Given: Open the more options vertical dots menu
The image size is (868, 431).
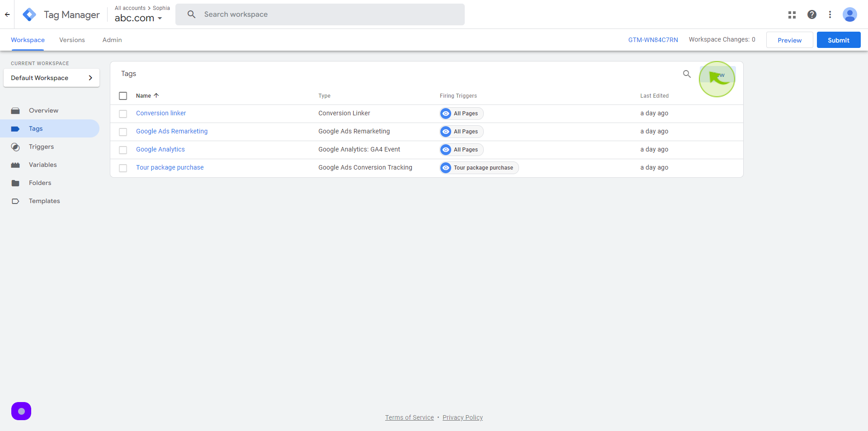Looking at the screenshot, I should point(830,14).
